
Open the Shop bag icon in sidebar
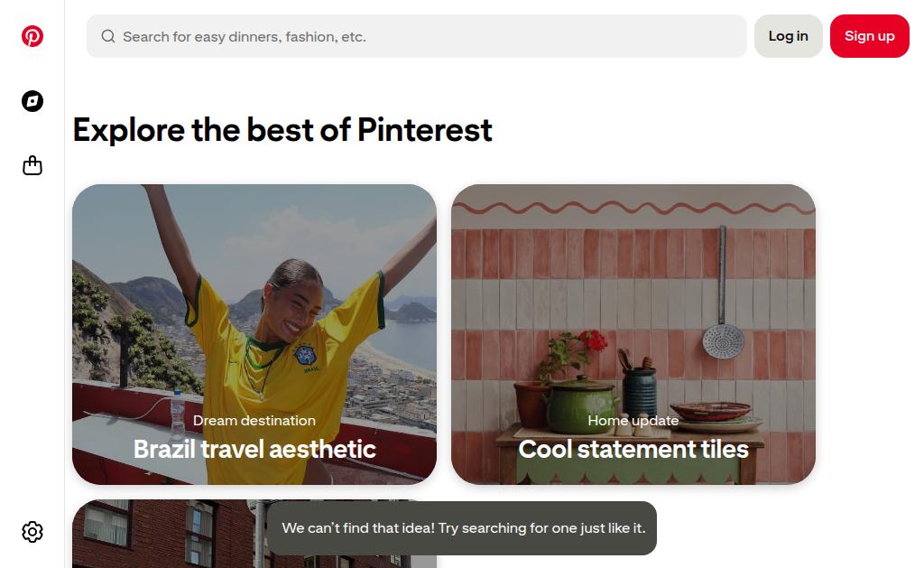point(32,166)
